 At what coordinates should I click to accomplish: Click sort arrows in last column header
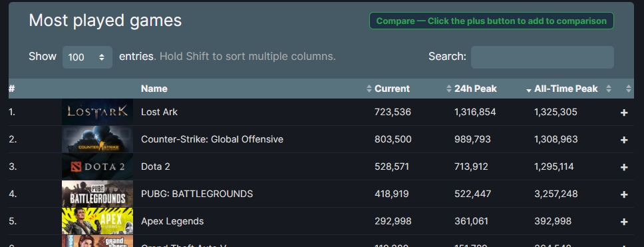pyautogui.click(x=628, y=89)
